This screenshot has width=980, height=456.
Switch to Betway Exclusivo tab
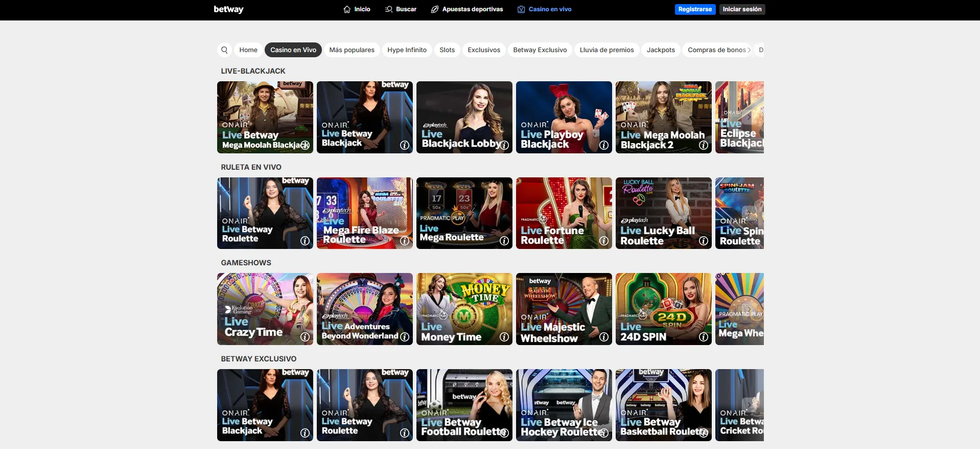click(540, 50)
